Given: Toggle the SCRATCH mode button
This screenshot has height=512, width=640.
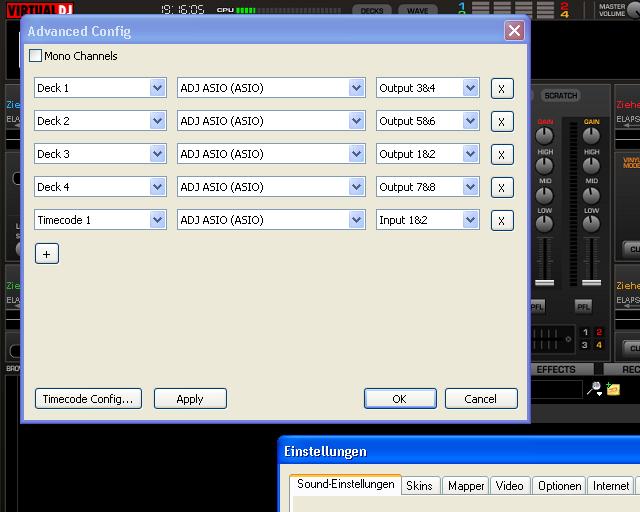Looking at the screenshot, I should (x=560, y=96).
